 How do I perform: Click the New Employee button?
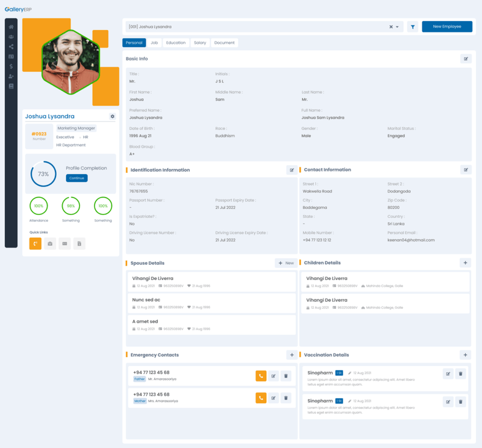pos(447,26)
